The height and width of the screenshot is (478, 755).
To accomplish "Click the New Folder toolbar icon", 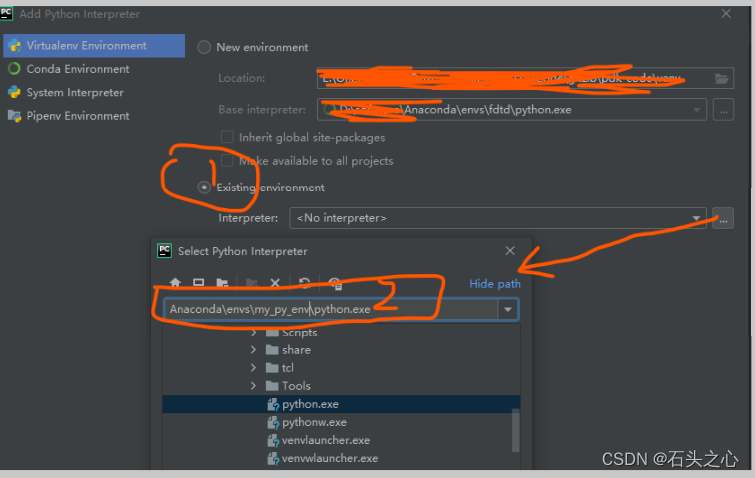I will click(x=251, y=283).
